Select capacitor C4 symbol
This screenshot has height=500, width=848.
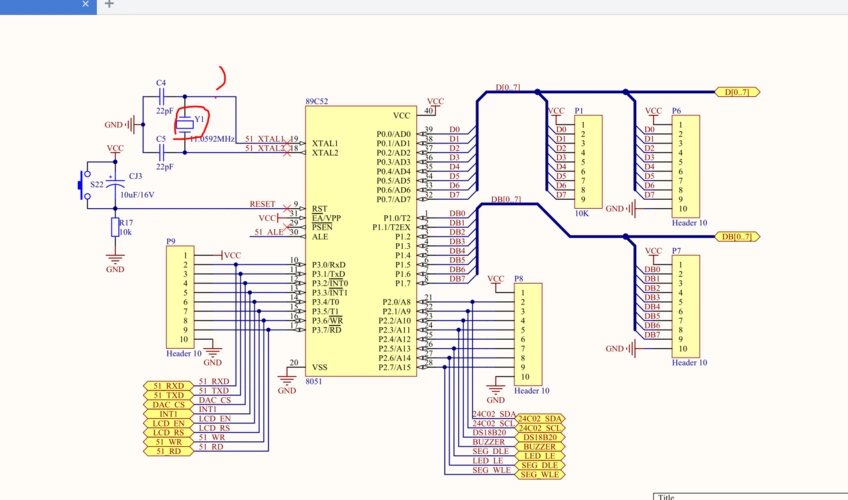[x=162, y=98]
